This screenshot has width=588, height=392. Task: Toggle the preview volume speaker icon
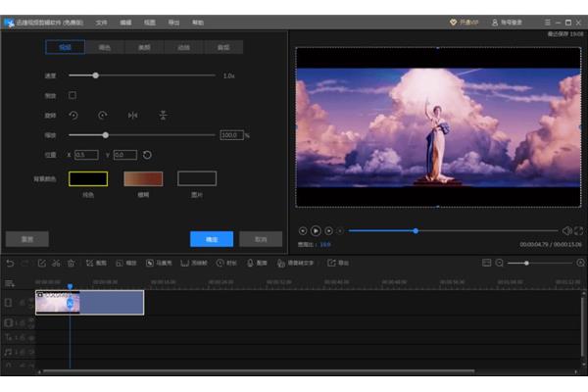point(566,231)
